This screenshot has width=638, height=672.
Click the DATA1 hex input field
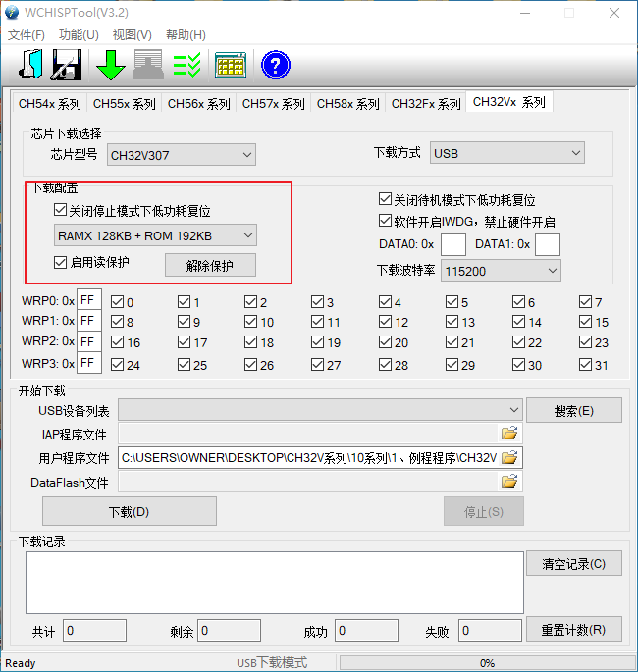point(548,244)
